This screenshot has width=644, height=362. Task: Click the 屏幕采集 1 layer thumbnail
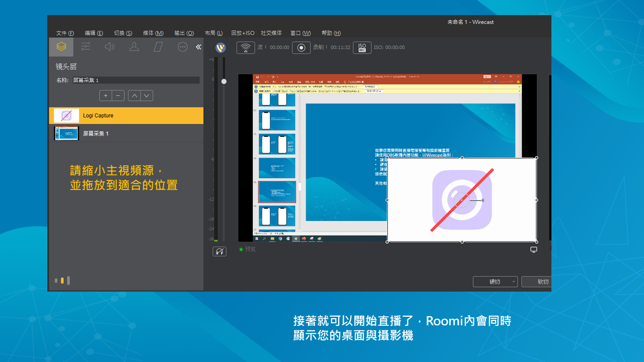(66, 133)
